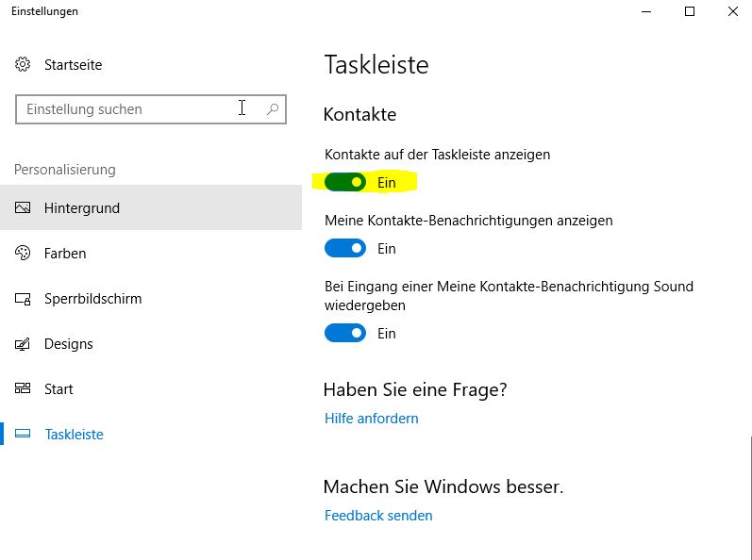Click the Sperrbildschirm lock screen icon
The image size is (752, 560).
pos(23,299)
